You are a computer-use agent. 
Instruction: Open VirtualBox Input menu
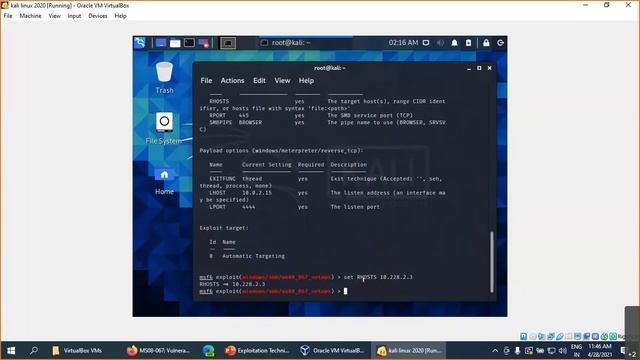(74, 16)
